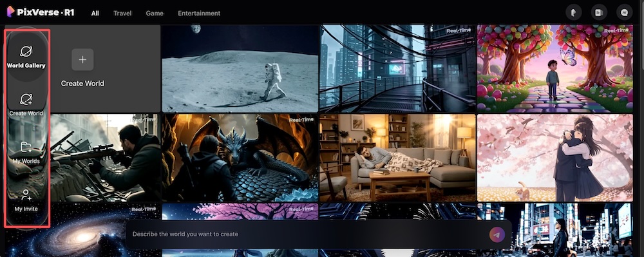Open World Gallery in the sidebar
The height and width of the screenshot is (257, 644).
click(x=26, y=57)
